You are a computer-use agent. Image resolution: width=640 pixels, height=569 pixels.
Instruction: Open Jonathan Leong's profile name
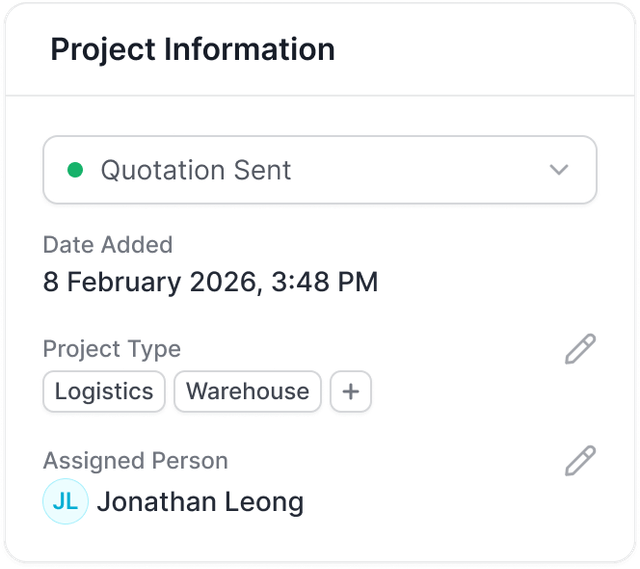coord(200,502)
